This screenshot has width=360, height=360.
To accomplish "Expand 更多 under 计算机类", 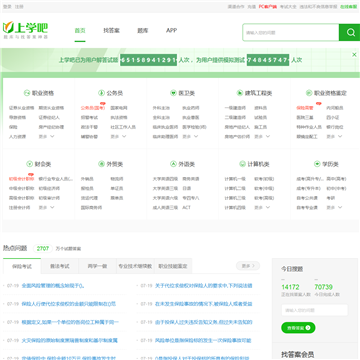I will (262, 207).
